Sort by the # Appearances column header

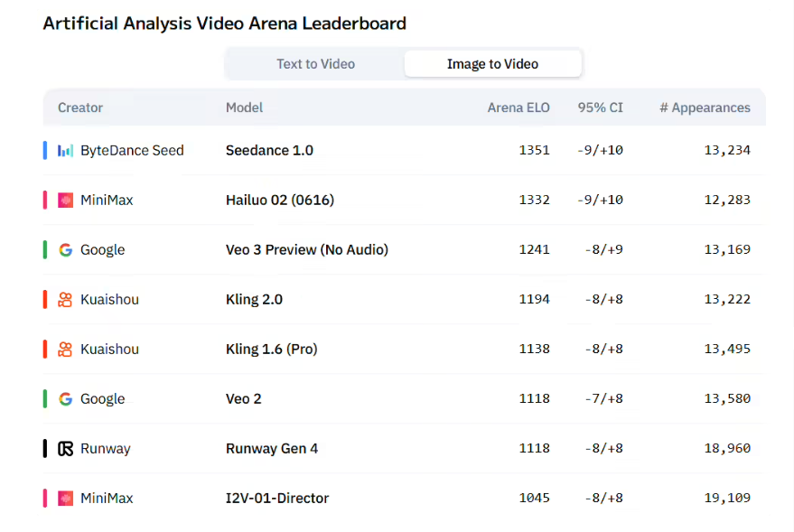(x=705, y=107)
